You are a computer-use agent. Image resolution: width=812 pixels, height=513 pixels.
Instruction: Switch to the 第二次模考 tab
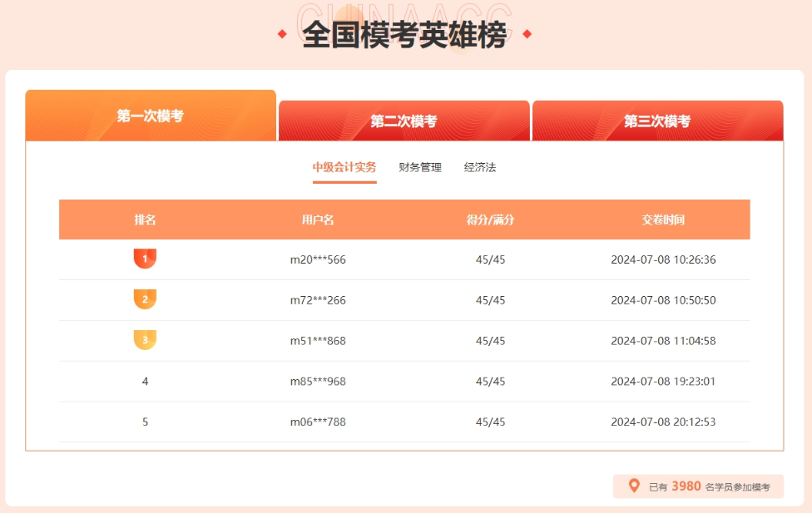click(404, 120)
